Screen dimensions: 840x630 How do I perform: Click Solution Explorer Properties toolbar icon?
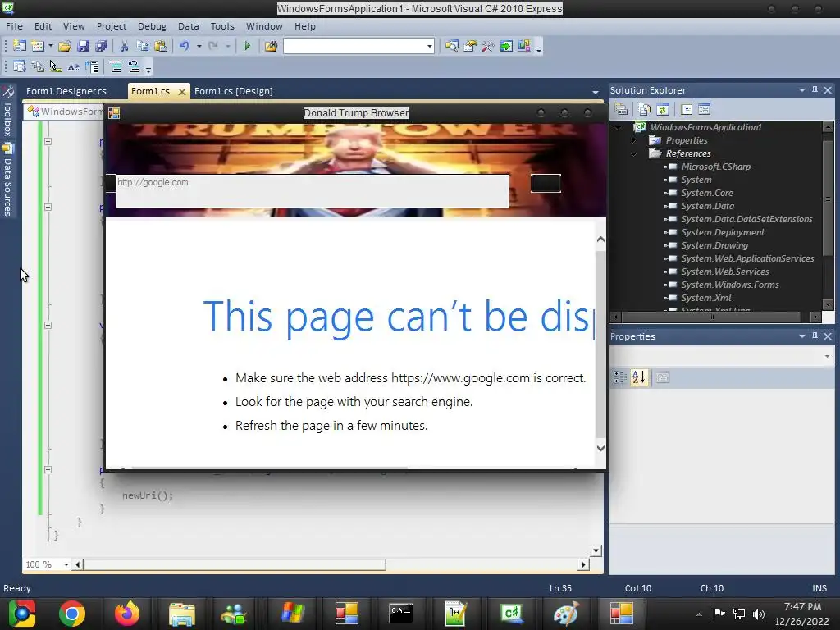[622, 110]
